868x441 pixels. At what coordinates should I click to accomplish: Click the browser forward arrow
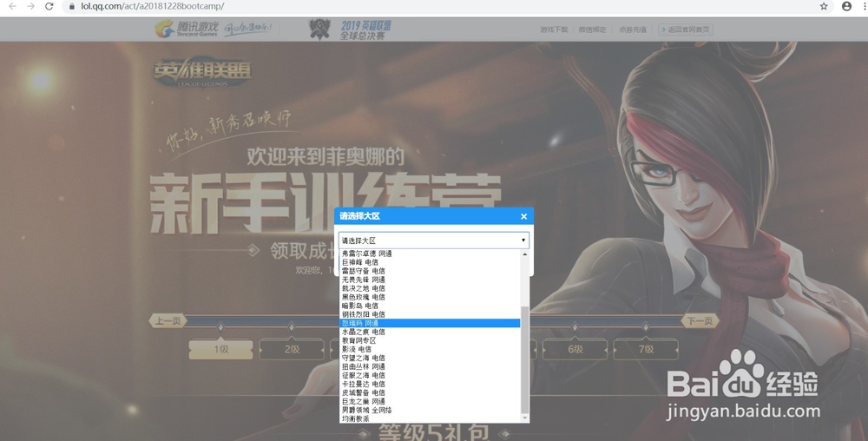pos(31,6)
